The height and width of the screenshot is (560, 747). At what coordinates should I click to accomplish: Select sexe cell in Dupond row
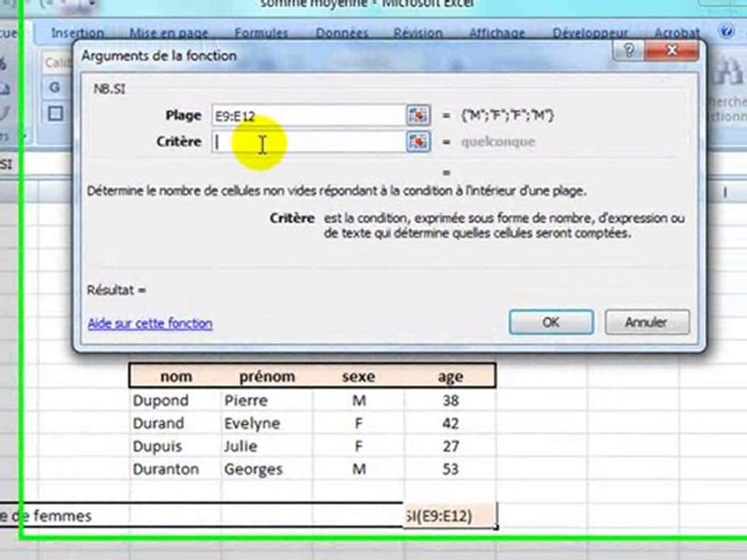pyautogui.click(x=358, y=400)
